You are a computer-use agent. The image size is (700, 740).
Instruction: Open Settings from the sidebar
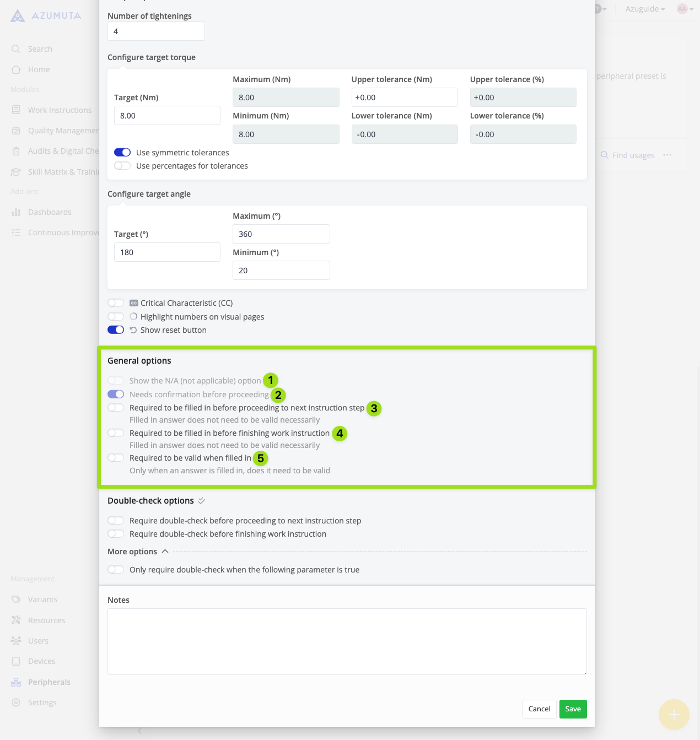(x=16, y=702)
